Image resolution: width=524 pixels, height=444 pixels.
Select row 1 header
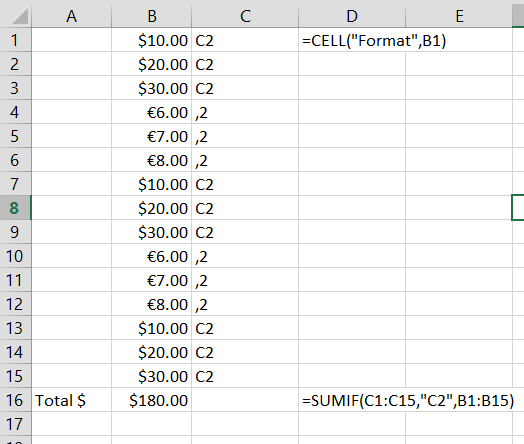pos(15,40)
